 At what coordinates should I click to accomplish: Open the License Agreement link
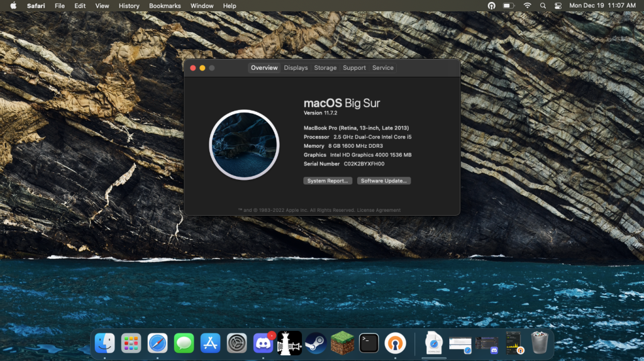(x=379, y=210)
